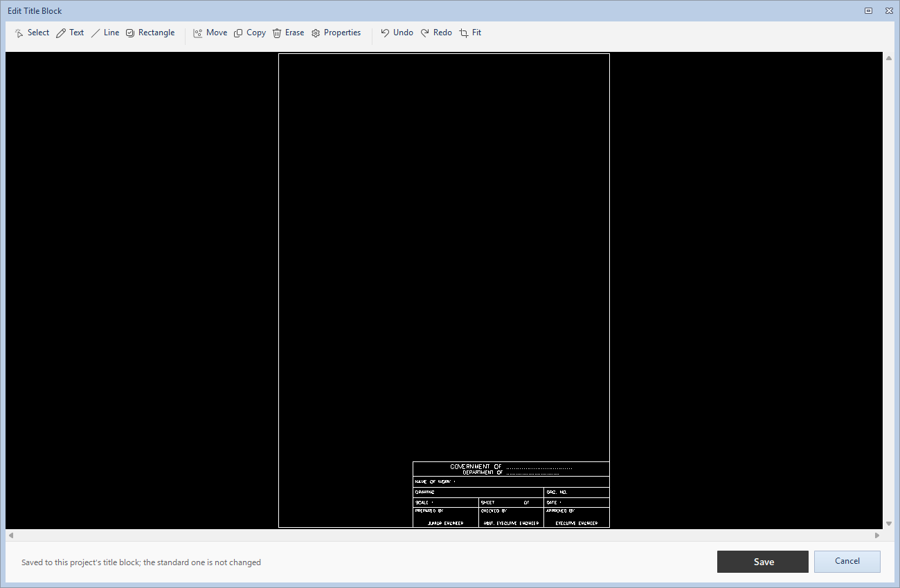This screenshot has width=900, height=588.
Task: Click the horizontal scrollbar left arrow
Action: (10, 535)
